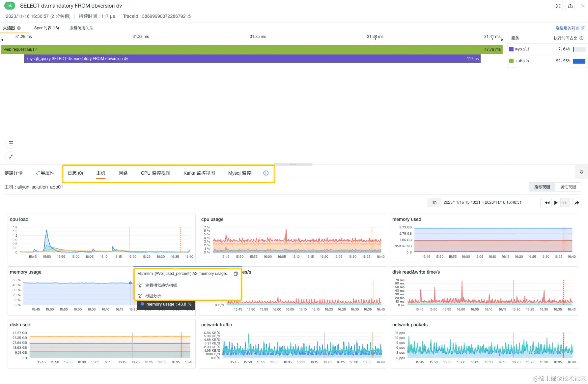Open the 链路详情 tab
588x384 pixels.
(x=14, y=173)
